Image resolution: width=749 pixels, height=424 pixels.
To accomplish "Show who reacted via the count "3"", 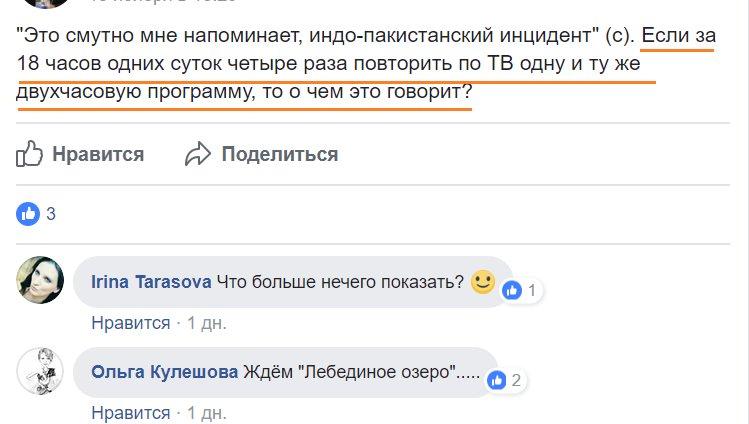I will [51, 214].
